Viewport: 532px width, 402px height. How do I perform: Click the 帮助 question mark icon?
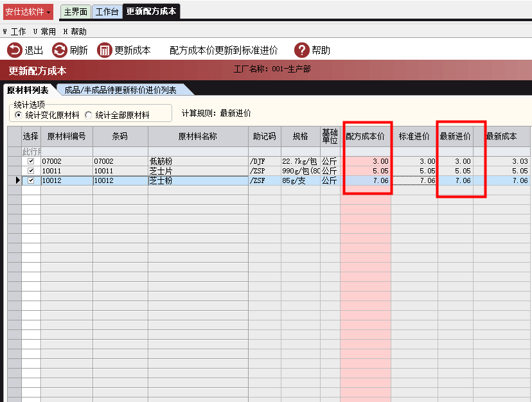(301, 50)
